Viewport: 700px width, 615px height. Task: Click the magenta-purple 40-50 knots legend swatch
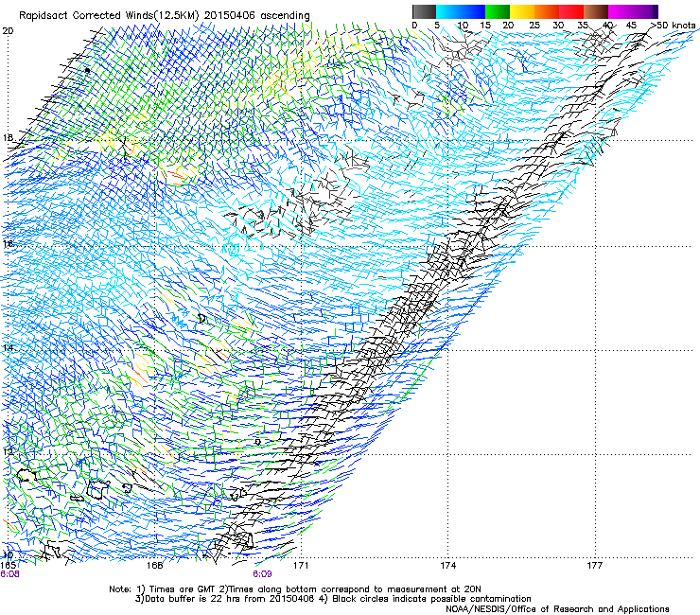pyautogui.click(x=633, y=11)
